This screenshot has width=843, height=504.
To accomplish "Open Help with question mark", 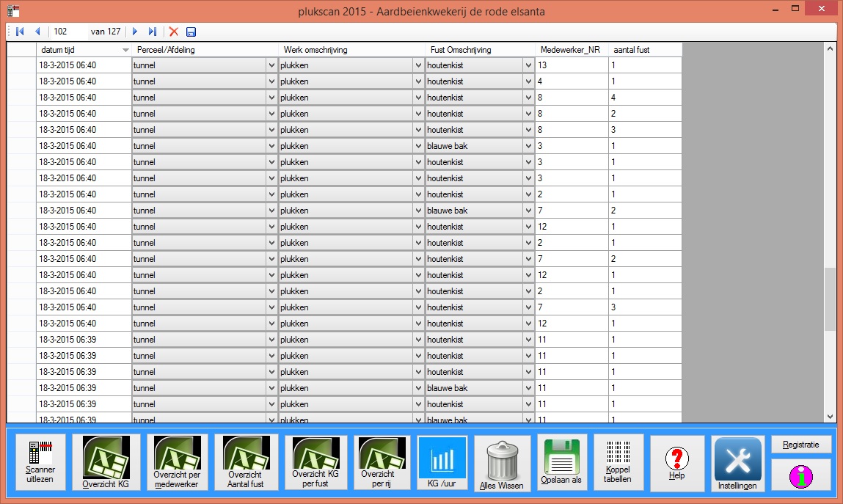I will point(677,463).
